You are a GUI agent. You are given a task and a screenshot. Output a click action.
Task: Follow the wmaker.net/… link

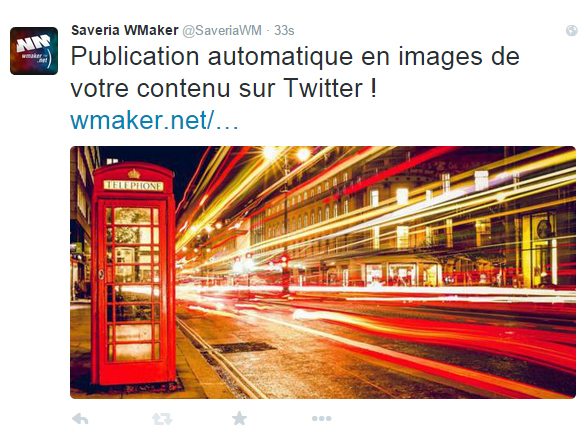154,120
